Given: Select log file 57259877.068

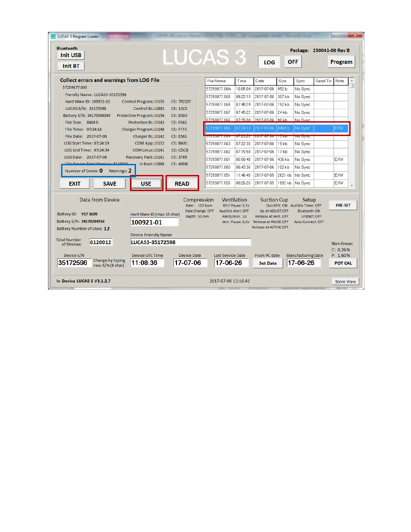Looking at the screenshot, I should (277, 104).
